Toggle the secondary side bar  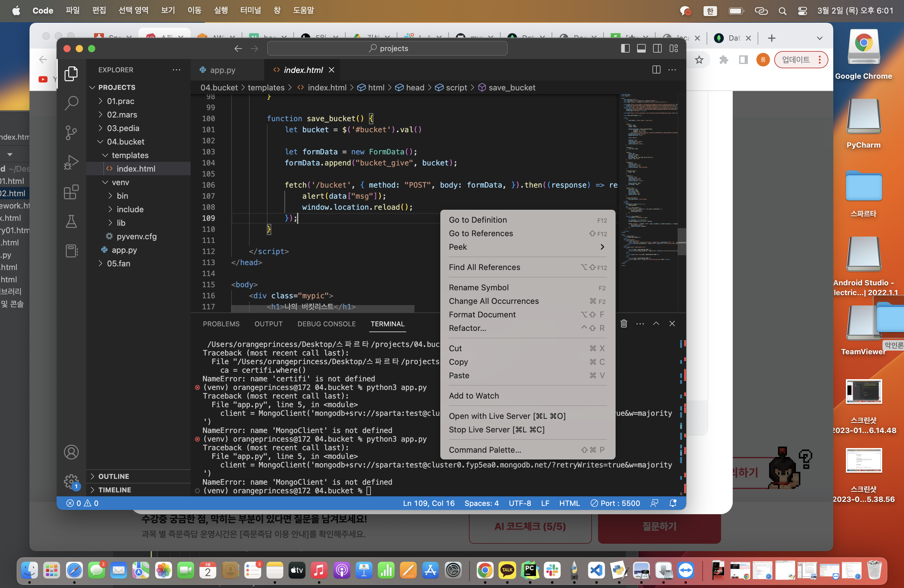pos(657,49)
